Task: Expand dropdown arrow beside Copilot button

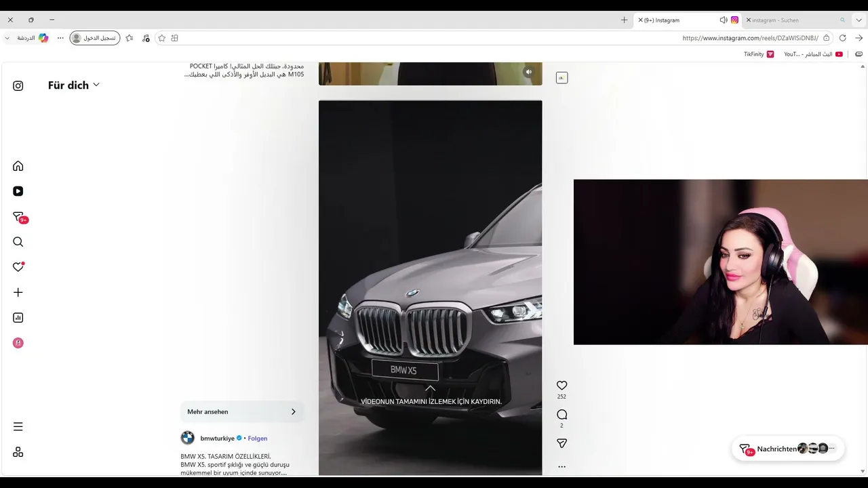Action: coord(7,38)
